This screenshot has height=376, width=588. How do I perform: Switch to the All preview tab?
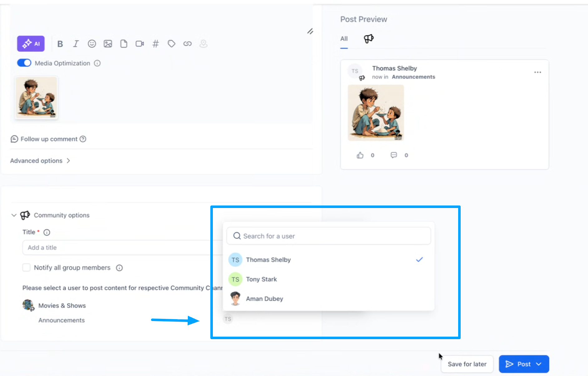344,39
